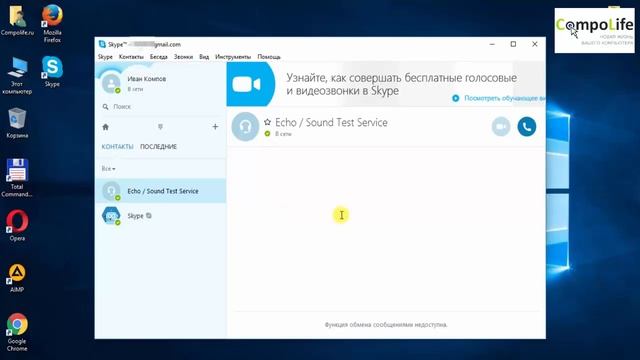
Task: Select Total Commander desktop icon
Action: tap(17, 178)
